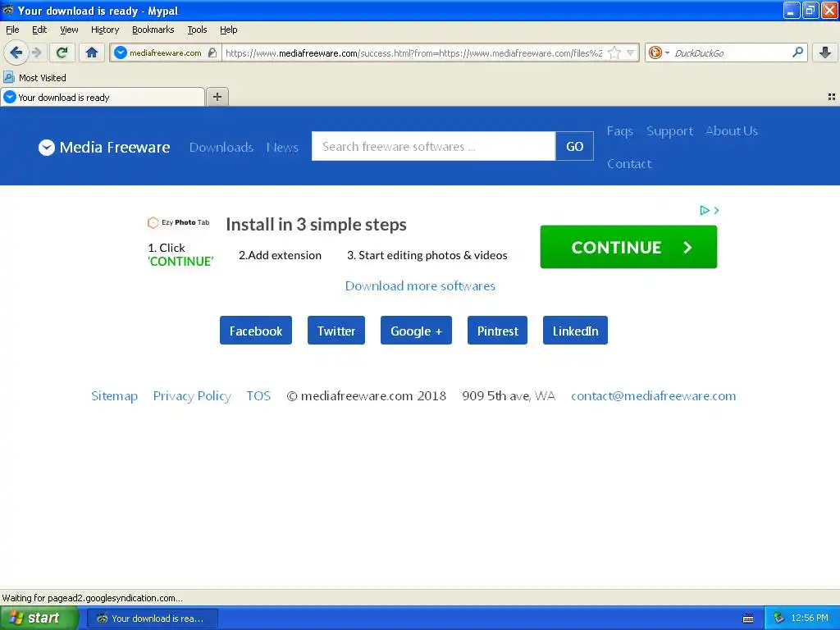Open the Sitemap footer link
Screen dimensions: 840x630
coord(114,396)
